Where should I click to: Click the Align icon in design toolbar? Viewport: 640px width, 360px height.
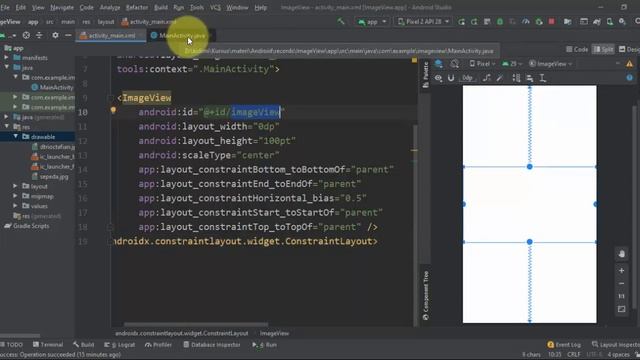pyautogui.click(x=529, y=78)
